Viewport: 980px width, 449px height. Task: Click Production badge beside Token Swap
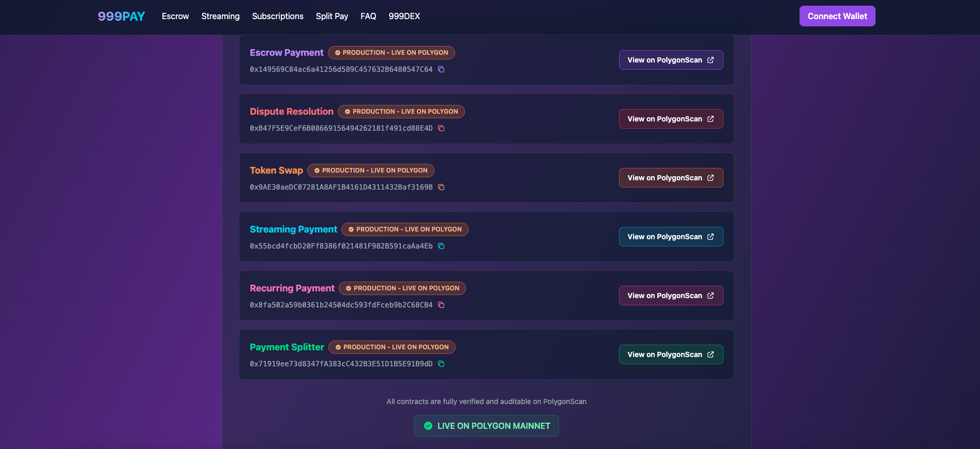click(x=371, y=171)
